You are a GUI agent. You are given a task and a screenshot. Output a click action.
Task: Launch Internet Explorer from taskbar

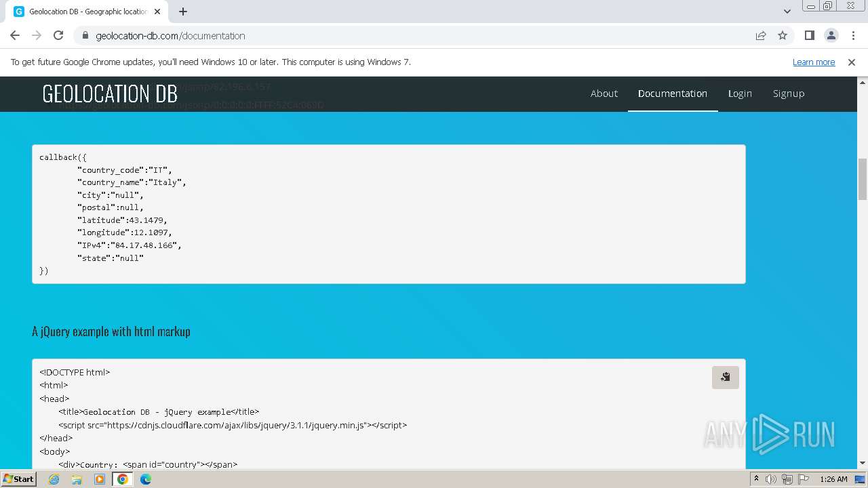coord(54,479)
